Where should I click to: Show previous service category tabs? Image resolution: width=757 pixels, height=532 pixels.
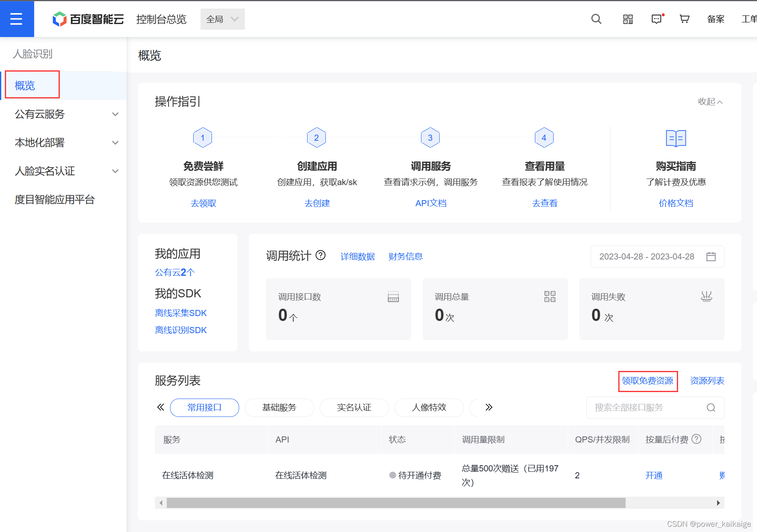tap(161, 407)
